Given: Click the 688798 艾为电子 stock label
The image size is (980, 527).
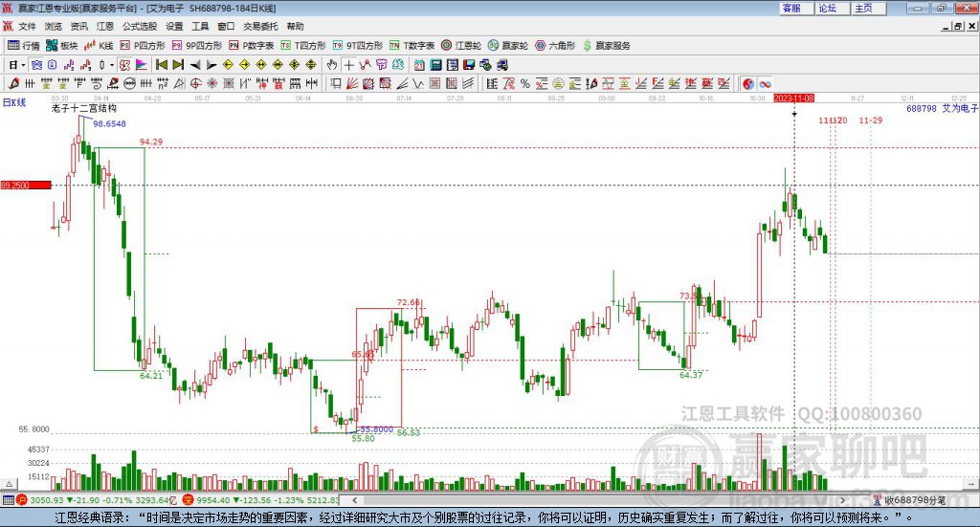Looking at the screenshot, I should tap(942, 108).
